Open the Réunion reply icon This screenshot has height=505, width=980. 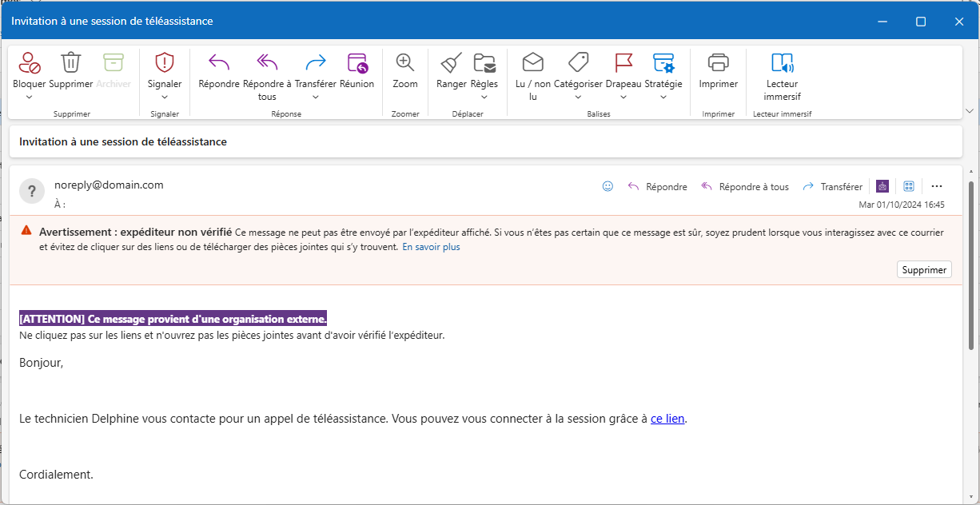(x=357, y=62)
